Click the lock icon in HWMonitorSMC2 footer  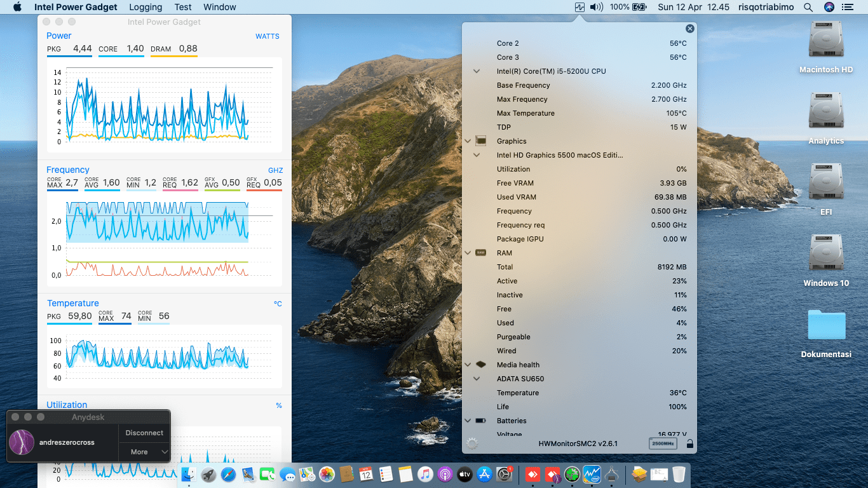pos(689,444)
